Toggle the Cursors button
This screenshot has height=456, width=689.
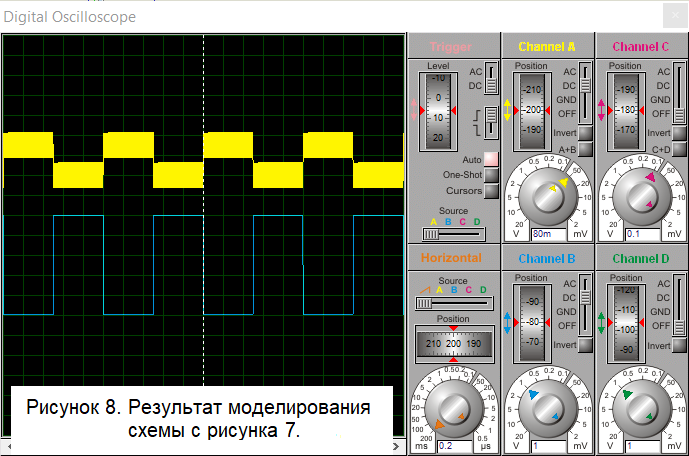(x=490, y=191)
